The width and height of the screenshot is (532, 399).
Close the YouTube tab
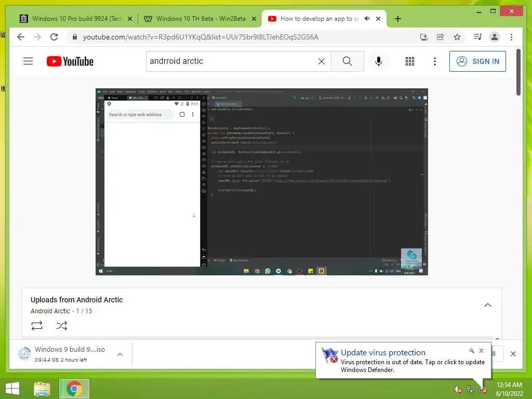pyautogui.click(x=378, y=19)
